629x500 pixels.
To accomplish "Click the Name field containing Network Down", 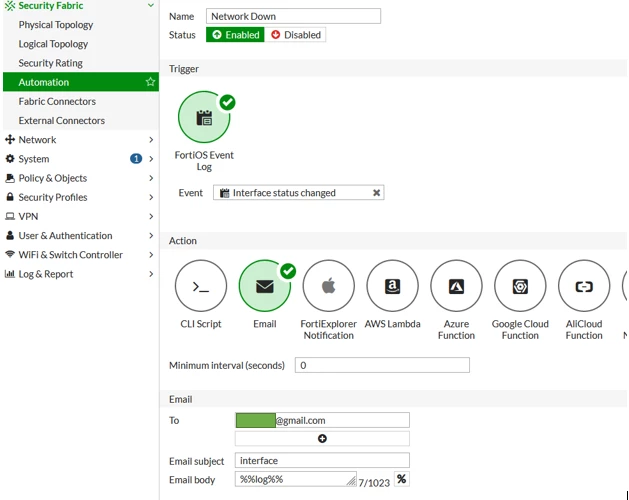I will click(293, 16).
